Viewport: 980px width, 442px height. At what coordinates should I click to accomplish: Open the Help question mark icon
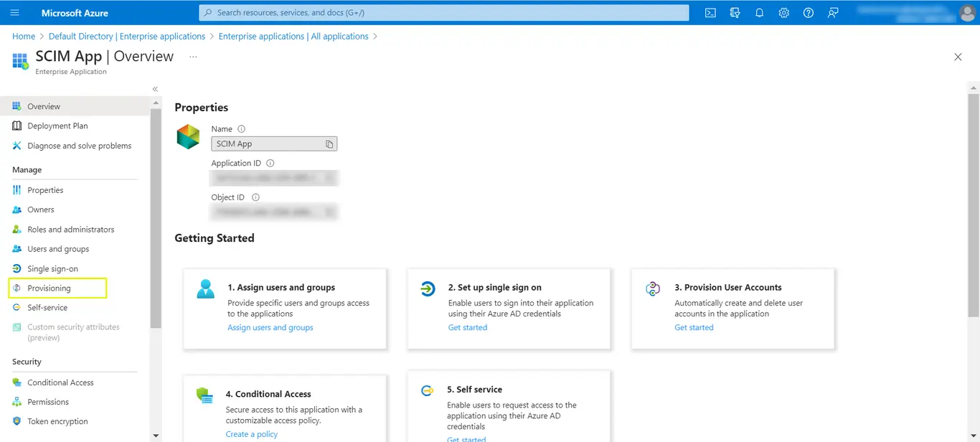point(809,13)
